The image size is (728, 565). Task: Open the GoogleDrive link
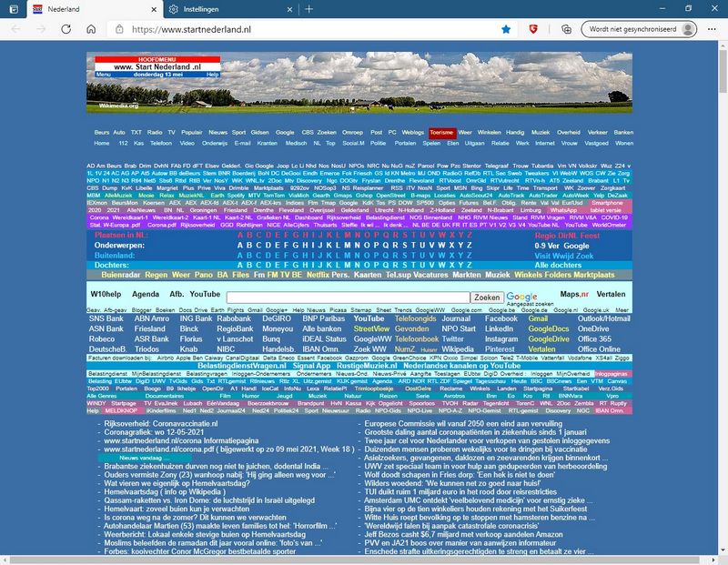coord(549,338)
